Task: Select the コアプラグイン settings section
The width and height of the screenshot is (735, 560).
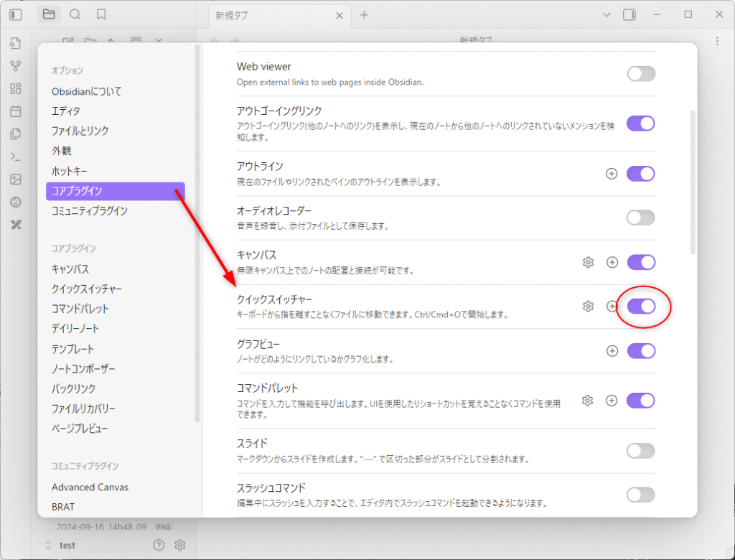Action: [116, 192]
